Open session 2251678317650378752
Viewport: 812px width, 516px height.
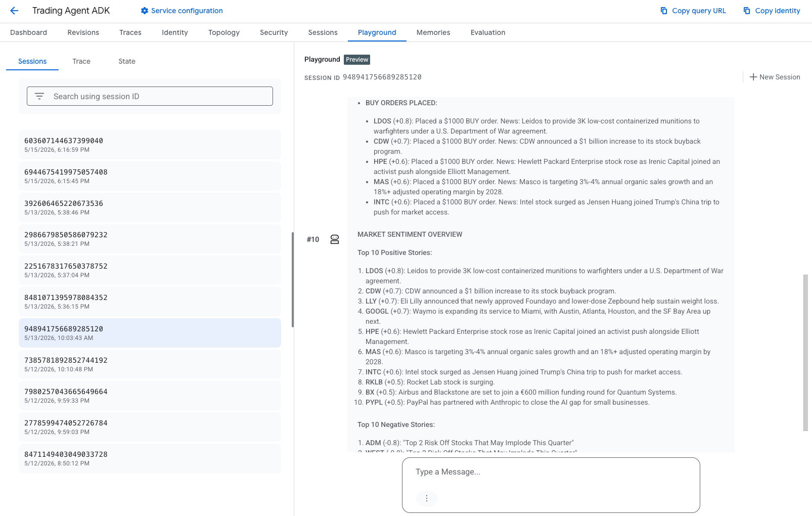[x=150, y=270]
